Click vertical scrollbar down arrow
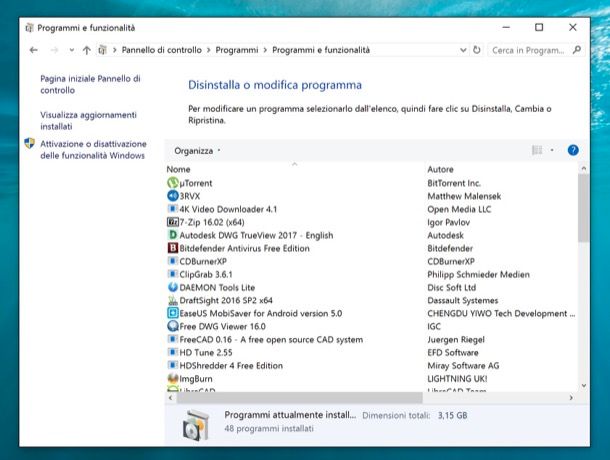The width and height of the screenshot is (610, 460). pyautogui.click(x=584, y=386)
